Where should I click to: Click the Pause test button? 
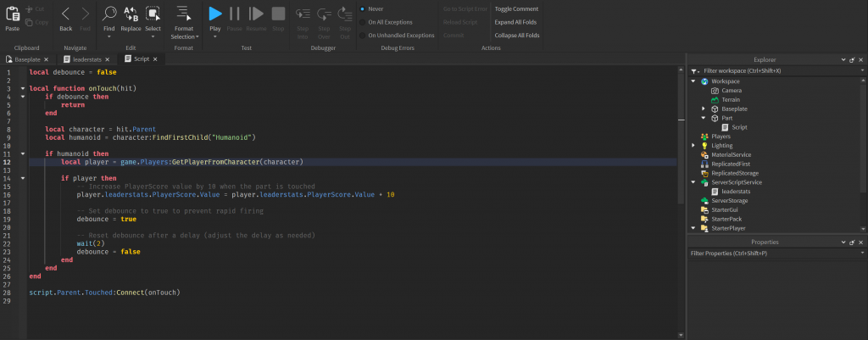click(x=235, y=14)
